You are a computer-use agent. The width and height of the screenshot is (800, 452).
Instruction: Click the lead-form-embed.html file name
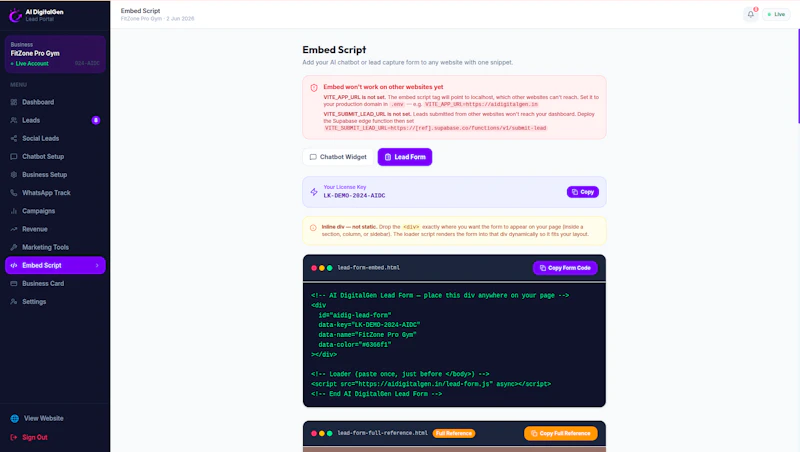(368, 267)
